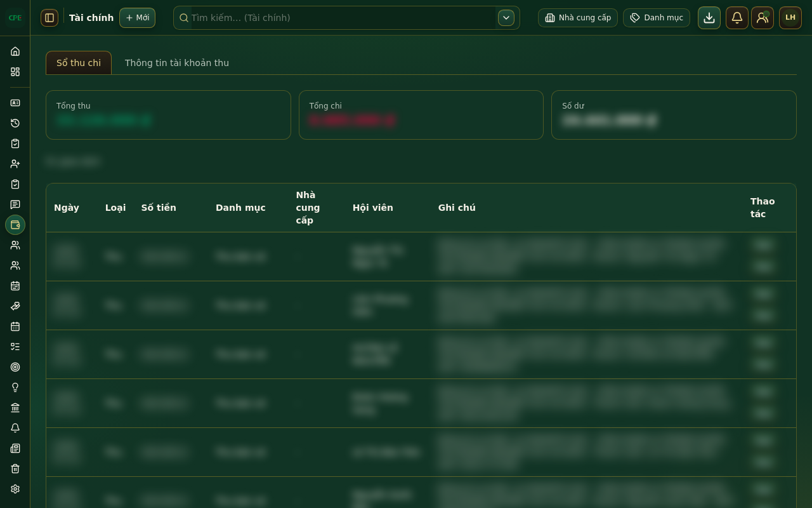Open the LH user avatar menu
The height and width of the screenshot is (508, 812).
pyautogui.click(x=790, y=18)
